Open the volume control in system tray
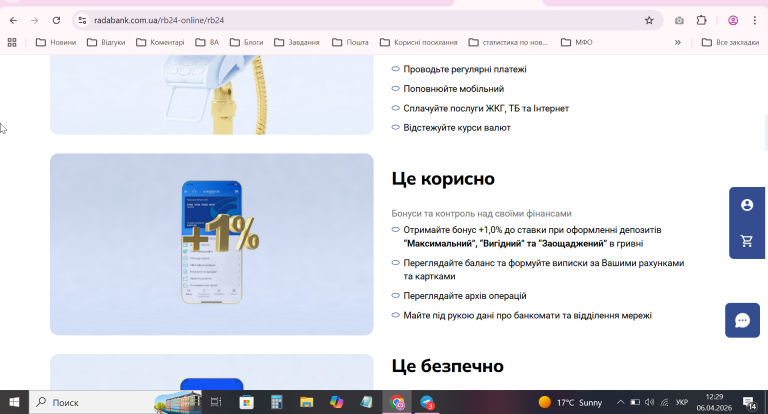This screenshot has width=768, height=414. point(649,402)
